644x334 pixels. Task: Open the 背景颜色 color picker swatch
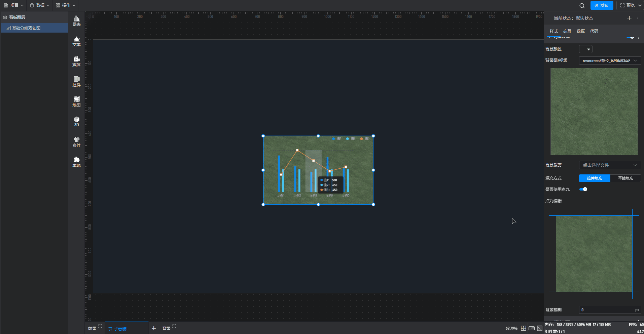pyautogui.click(x=585, y=49)
